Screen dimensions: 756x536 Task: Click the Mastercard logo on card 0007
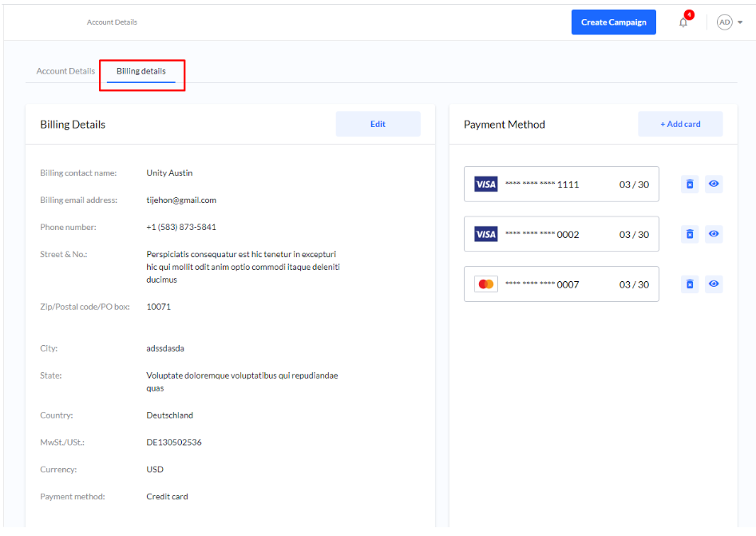click(485, 284)
